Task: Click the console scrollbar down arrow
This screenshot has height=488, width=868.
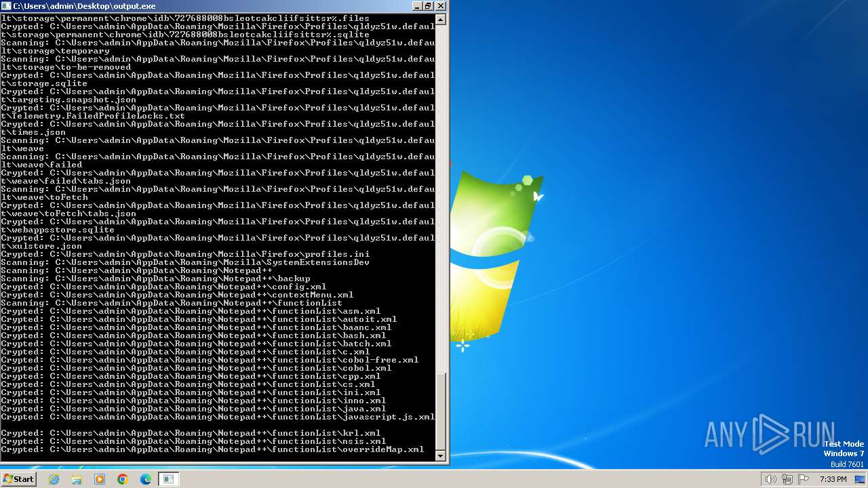Action: click(441, 456)
